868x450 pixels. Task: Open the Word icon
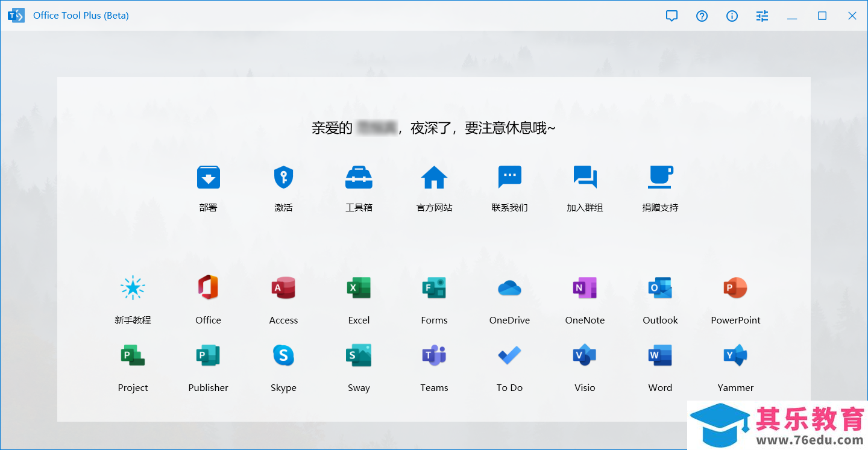click(x=660, y=355)
